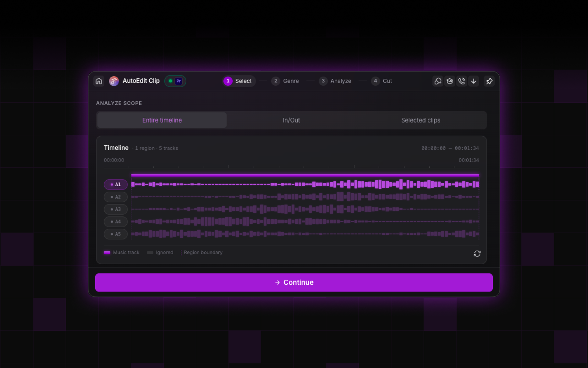Toggle track A3 selection
This screenshot has width=588, height=368.
116,209
